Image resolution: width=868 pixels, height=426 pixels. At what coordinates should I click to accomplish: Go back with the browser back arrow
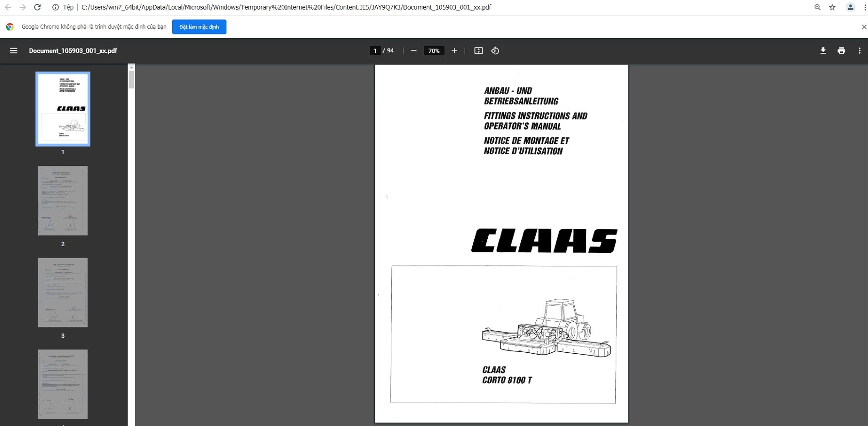click(x=8, y=7)
